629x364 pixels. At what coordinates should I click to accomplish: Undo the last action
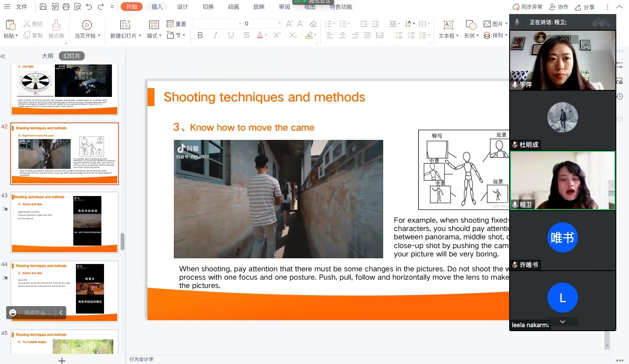point(89,7)
